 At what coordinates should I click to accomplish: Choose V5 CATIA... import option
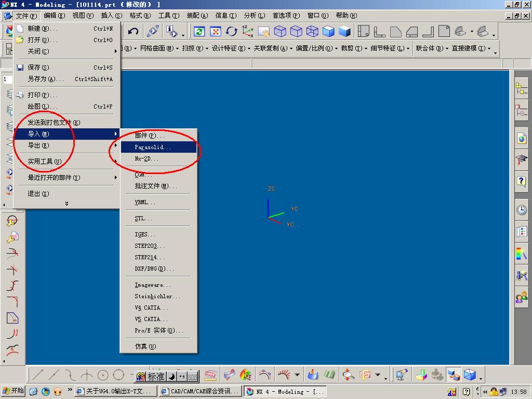click(x=158, y=319)
